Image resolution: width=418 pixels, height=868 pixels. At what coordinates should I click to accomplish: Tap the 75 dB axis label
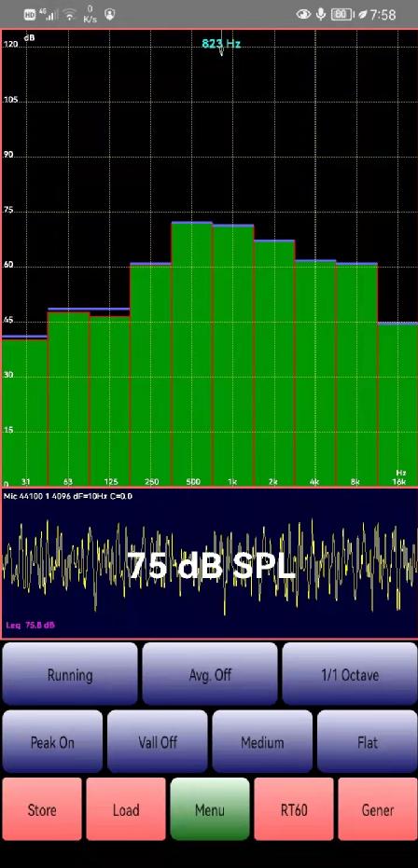[x=7, y=211]
